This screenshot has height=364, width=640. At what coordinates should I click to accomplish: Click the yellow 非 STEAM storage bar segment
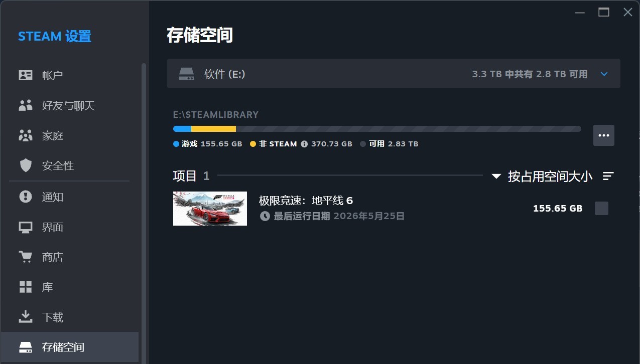[213, 129]
